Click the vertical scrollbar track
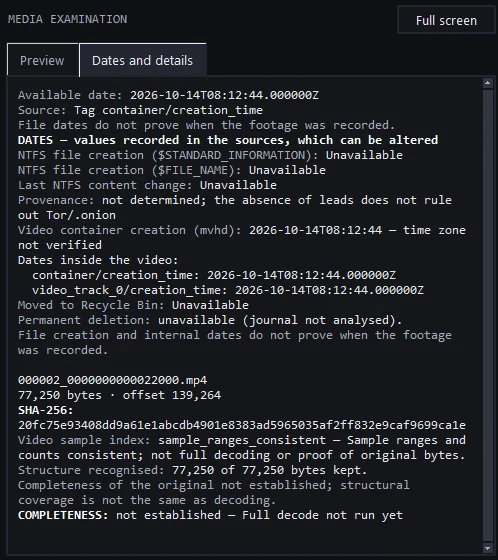This screenshot has height=560, width=498. click(x=488, y=315)
